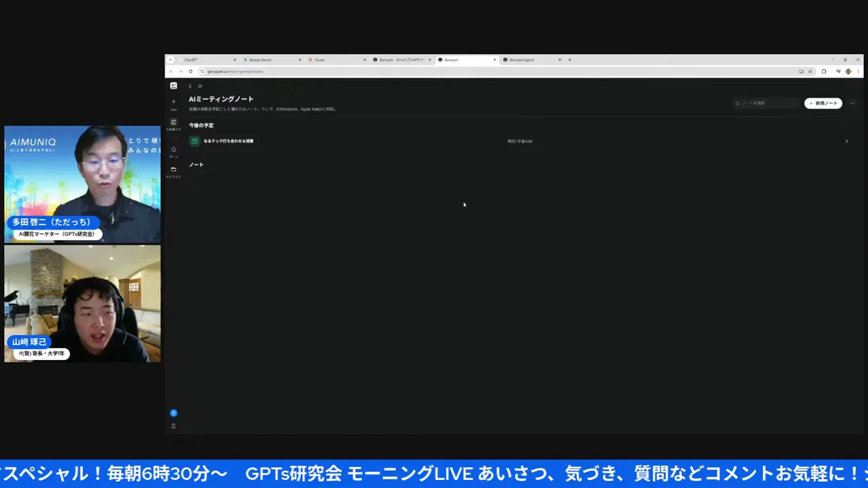Click the icon left of the Chrome profile avatar
This screenshot has width=868, height=488.
838,71
